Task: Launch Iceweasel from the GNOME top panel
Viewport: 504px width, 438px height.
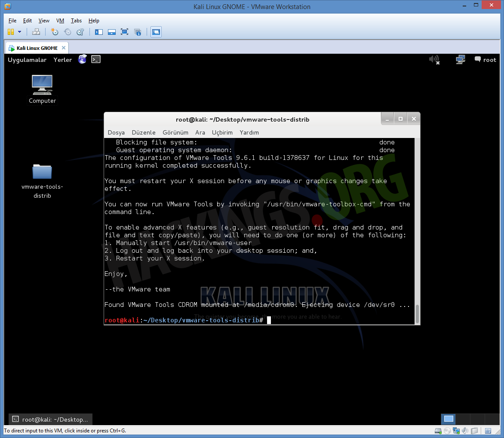Action: click(82, 59)
